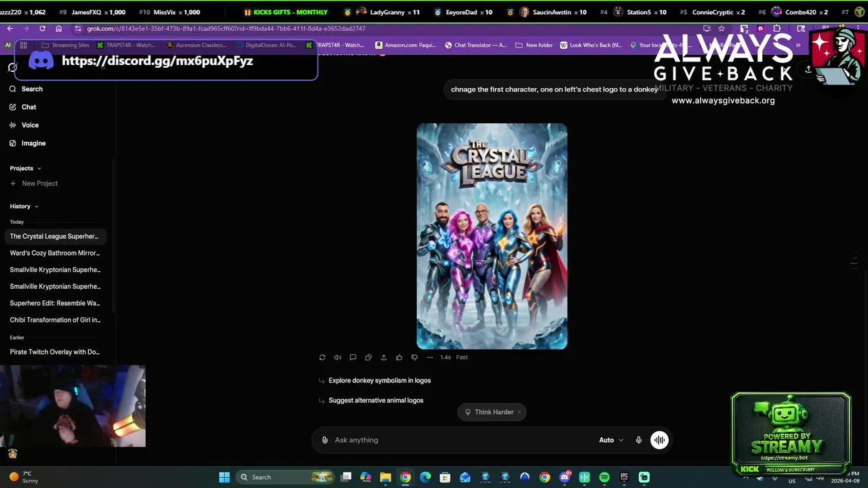Click the browser back arrow
This screenshot has height=488, width=868.
tap(9, 28)
